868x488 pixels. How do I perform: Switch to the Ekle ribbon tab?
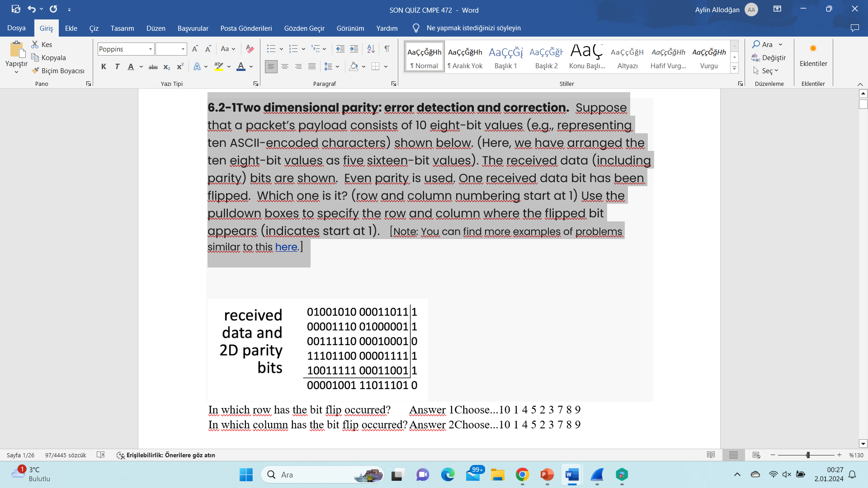tap(71, 28)
